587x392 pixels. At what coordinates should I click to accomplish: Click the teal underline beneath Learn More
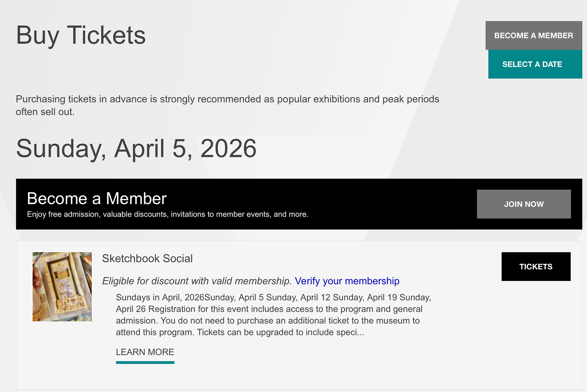click(145, 363)
